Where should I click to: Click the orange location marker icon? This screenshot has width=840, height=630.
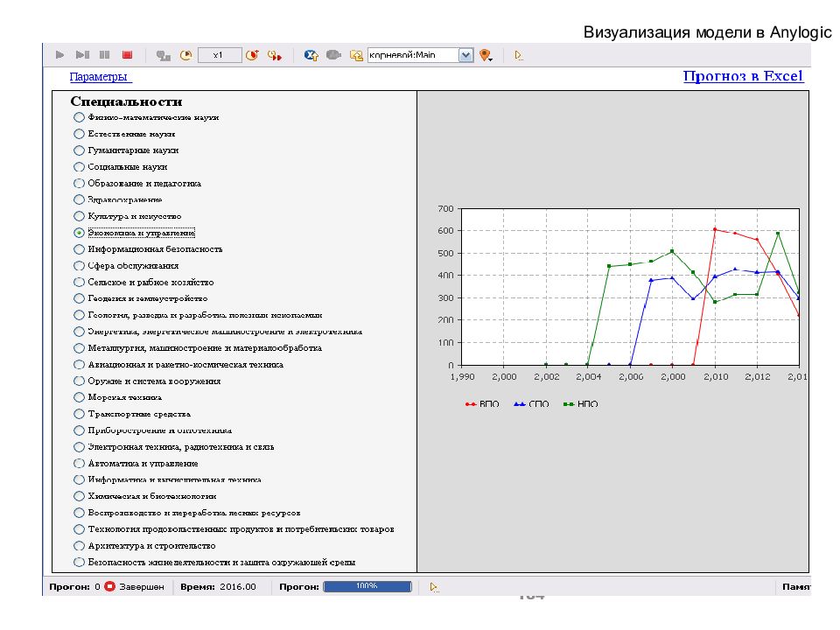click(486, 55)
